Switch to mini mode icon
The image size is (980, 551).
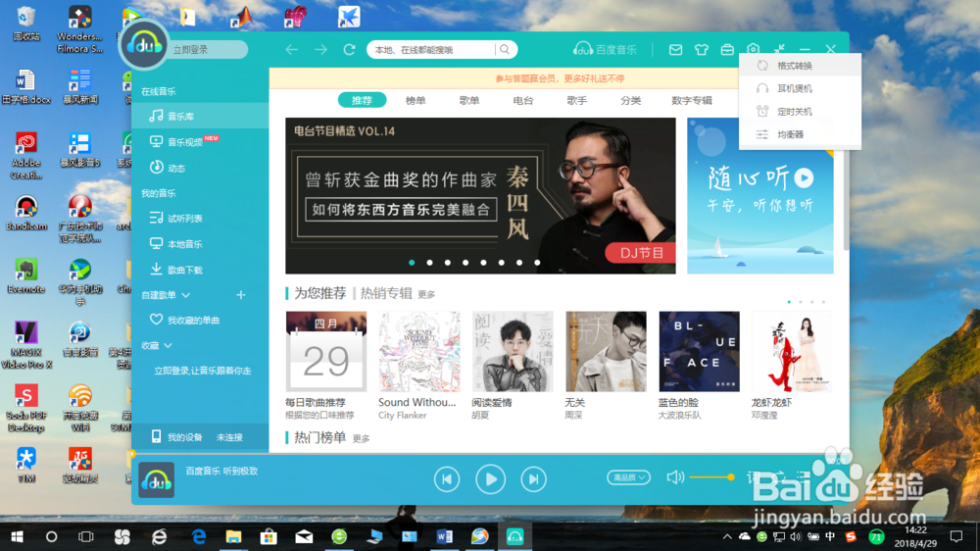[x=779, y=49]
